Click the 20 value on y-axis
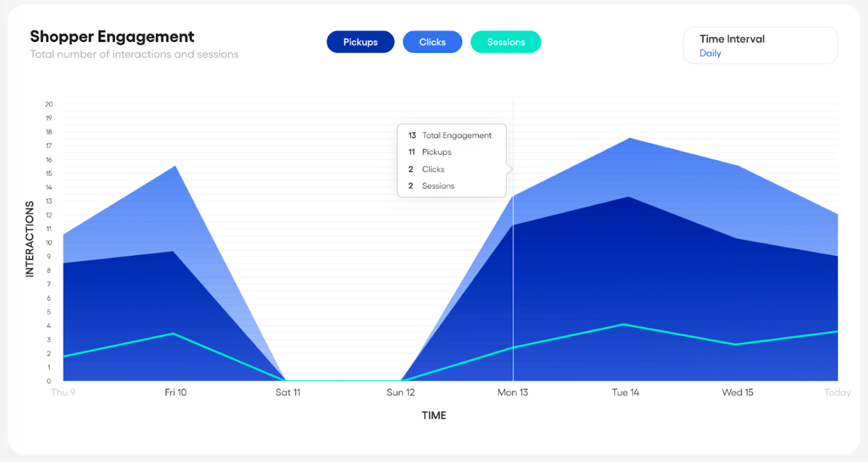 49,104
